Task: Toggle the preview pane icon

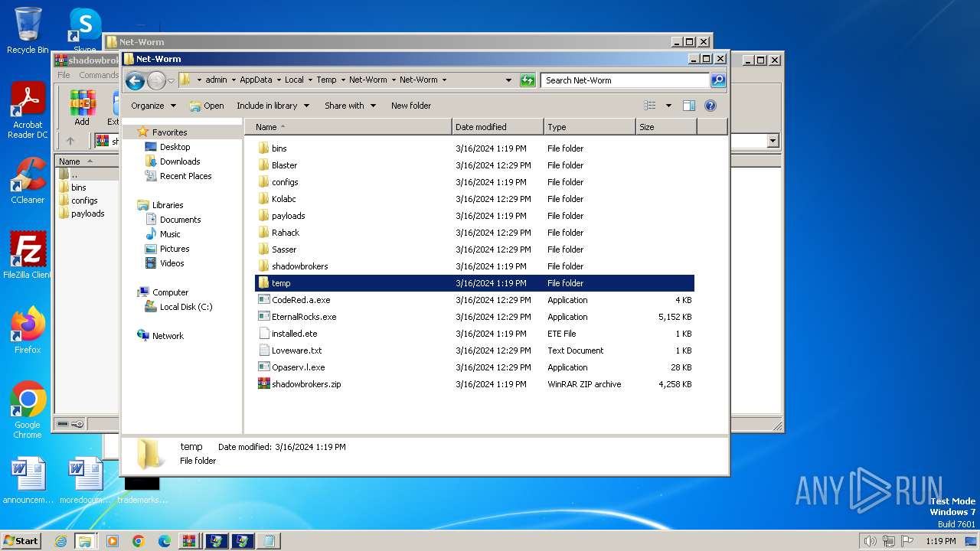Action: [688, 106]
